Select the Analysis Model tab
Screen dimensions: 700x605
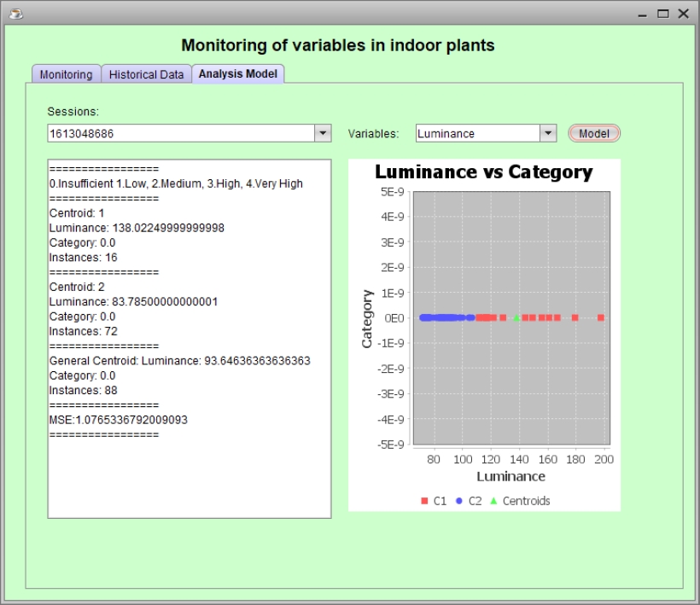238,74
